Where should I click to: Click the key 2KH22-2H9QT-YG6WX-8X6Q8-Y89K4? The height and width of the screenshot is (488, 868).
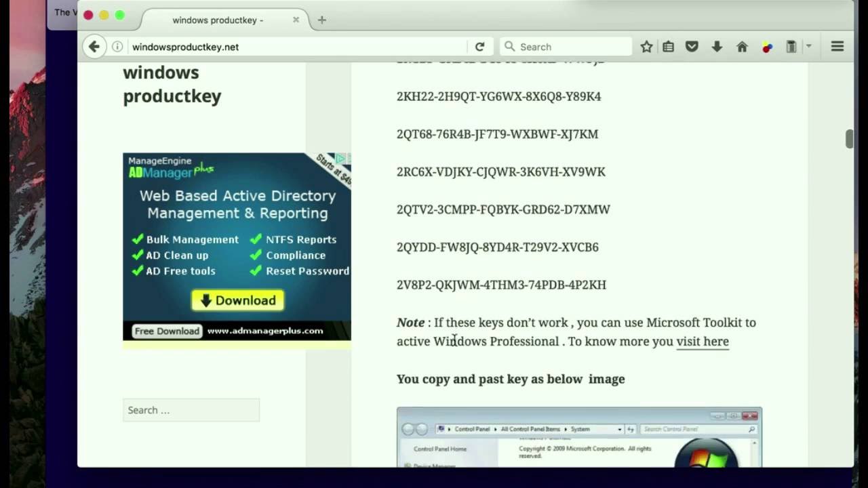point(498,96)
